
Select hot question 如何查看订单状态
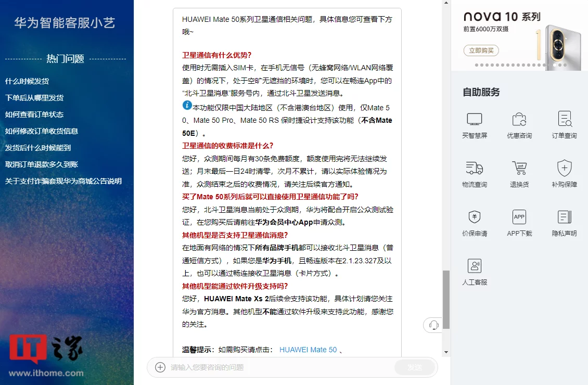[x=34, y=114]
